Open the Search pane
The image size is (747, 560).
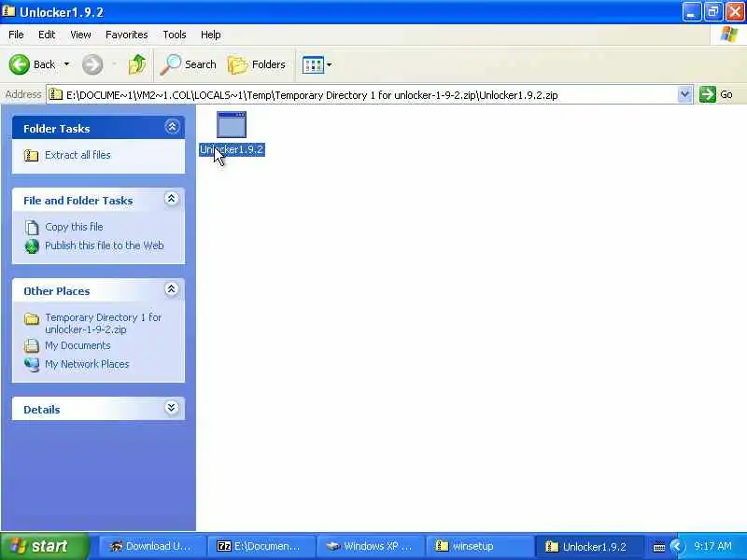pos(189,64)
